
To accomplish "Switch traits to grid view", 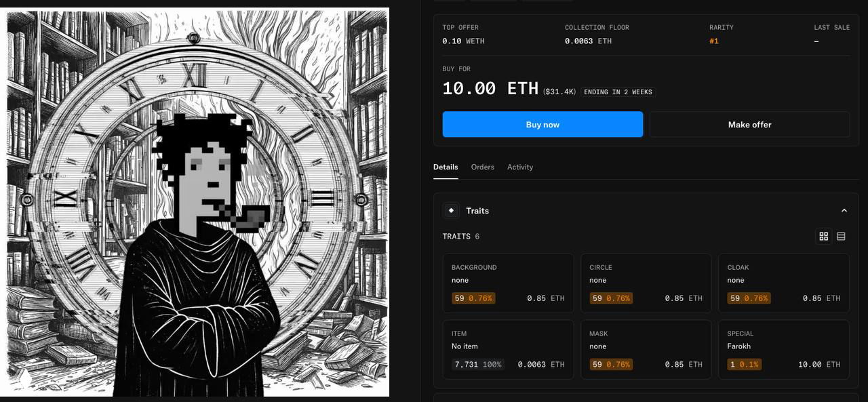I will click(824, 236).
